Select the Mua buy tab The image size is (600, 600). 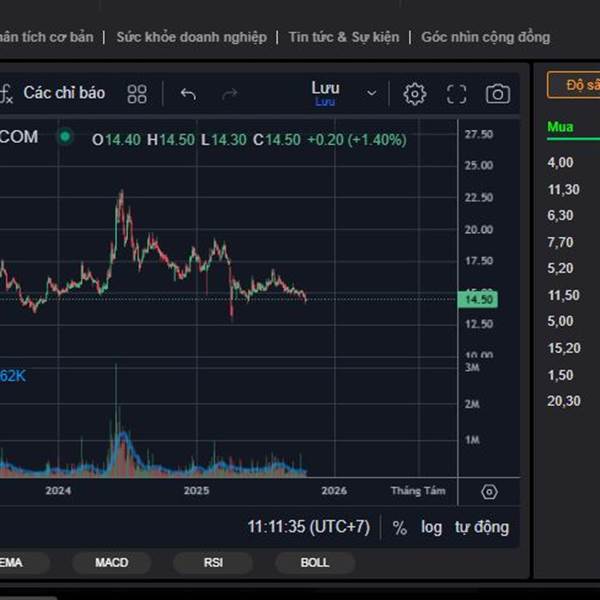tap(560, 127)
